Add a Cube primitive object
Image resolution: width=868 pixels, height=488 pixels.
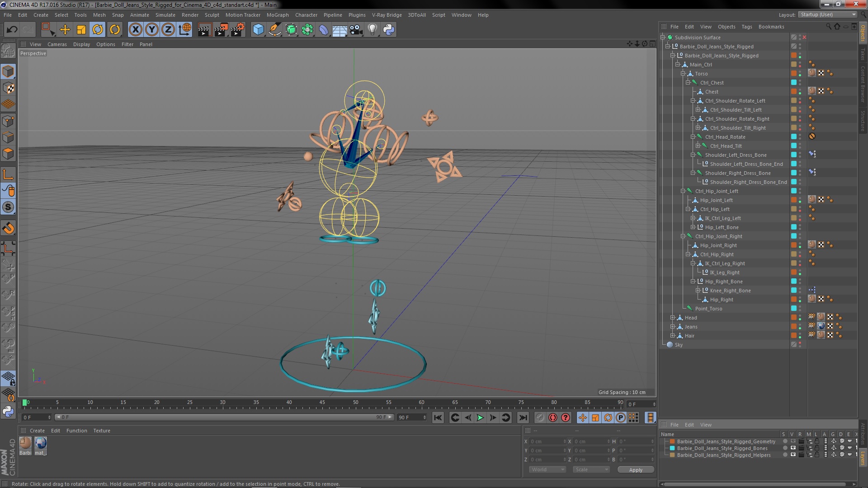point(259,30)
